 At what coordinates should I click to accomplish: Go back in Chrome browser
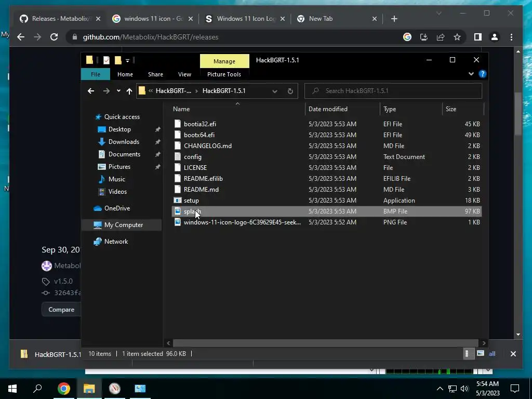pos(21,37)
